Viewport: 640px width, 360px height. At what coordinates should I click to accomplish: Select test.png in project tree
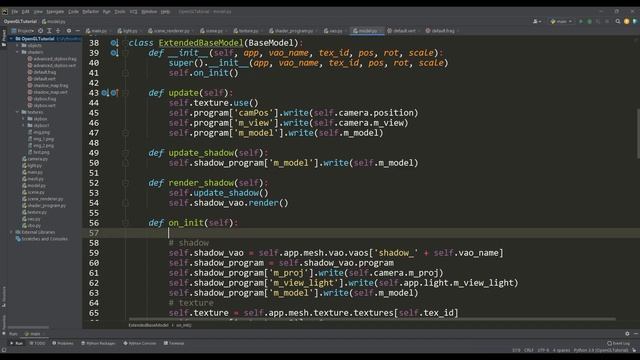click(38, 152)
